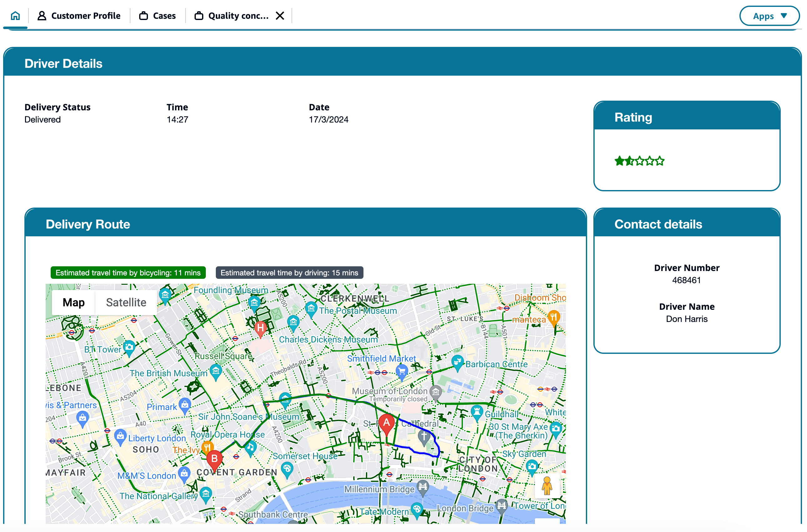Click the bicycling travel time badge
This screenshot has width=807, height=532.
[128, 273]
